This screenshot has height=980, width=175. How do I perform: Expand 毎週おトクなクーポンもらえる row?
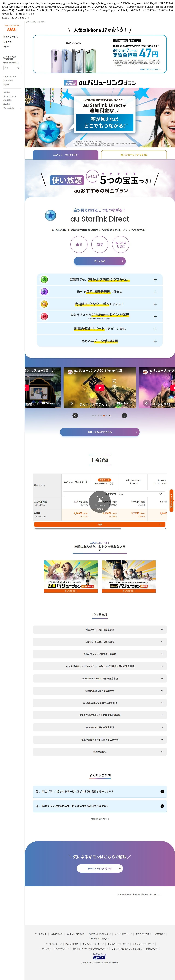tap(100, 304)
